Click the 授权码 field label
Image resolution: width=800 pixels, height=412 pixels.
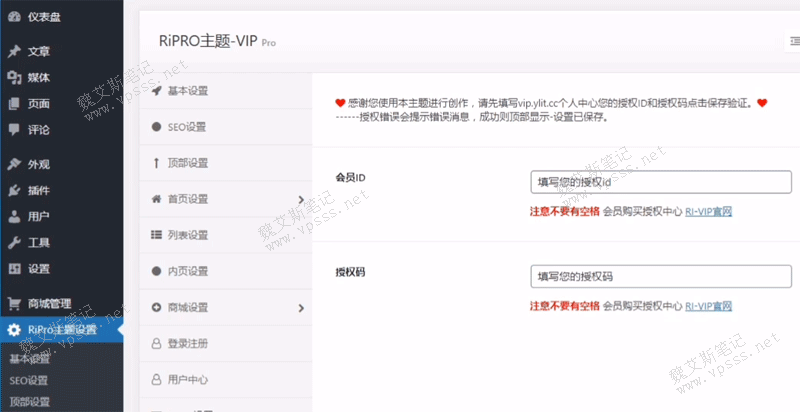point(350,272)
